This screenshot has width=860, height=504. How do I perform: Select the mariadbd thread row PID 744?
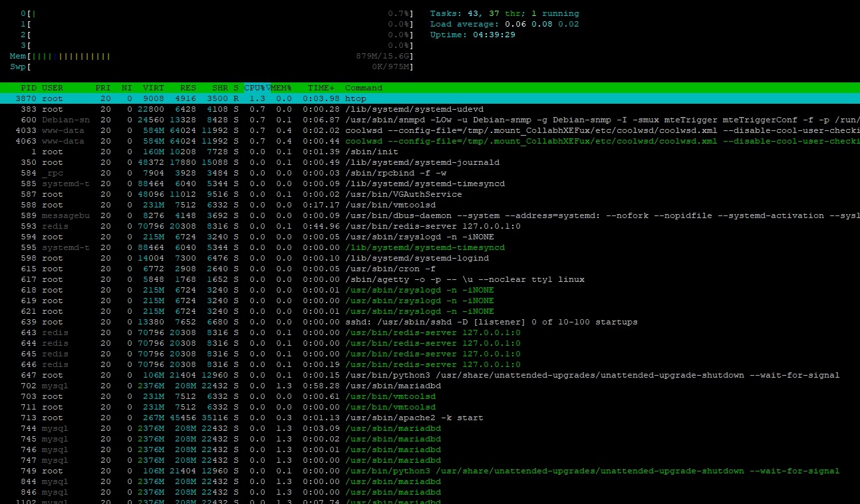[x=430, y=428]
